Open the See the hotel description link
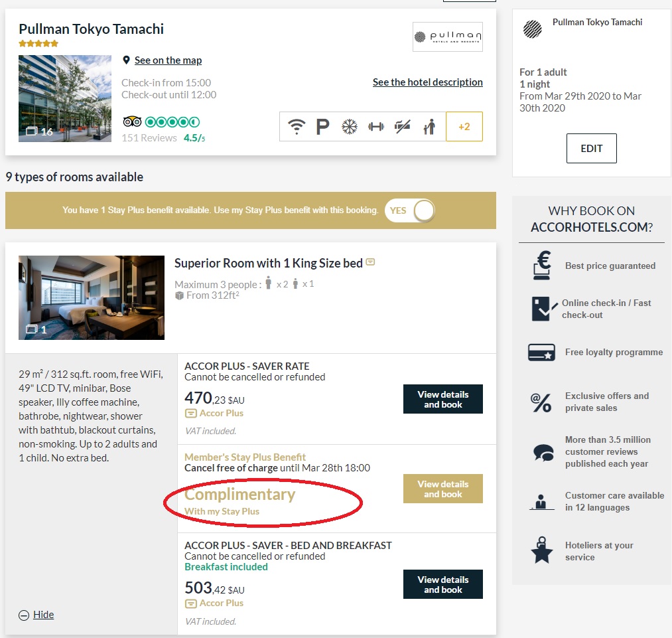Viewport: 672px width, 638px height. 428,82
